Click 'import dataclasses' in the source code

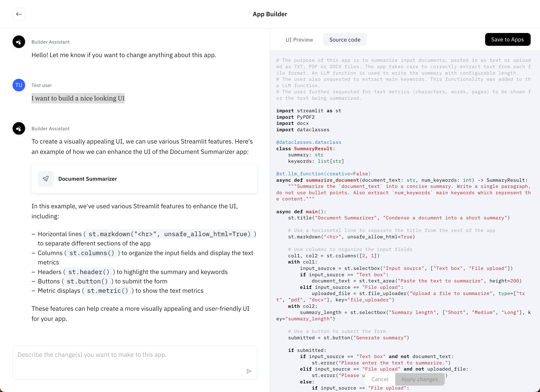click(x=303, y=130)
